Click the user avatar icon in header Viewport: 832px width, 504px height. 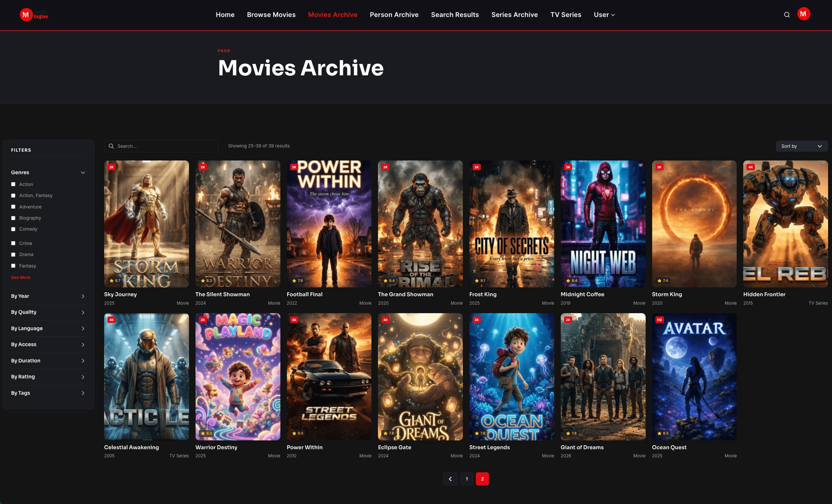point(803,14)
